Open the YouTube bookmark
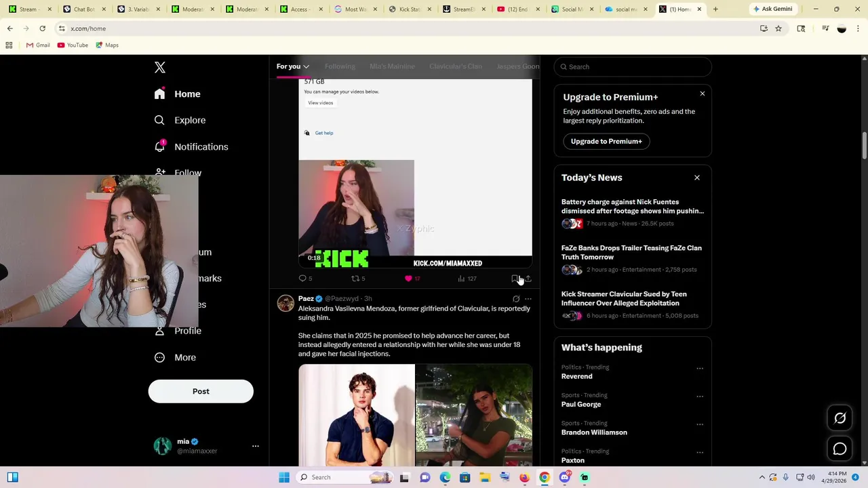 [73, 45]
